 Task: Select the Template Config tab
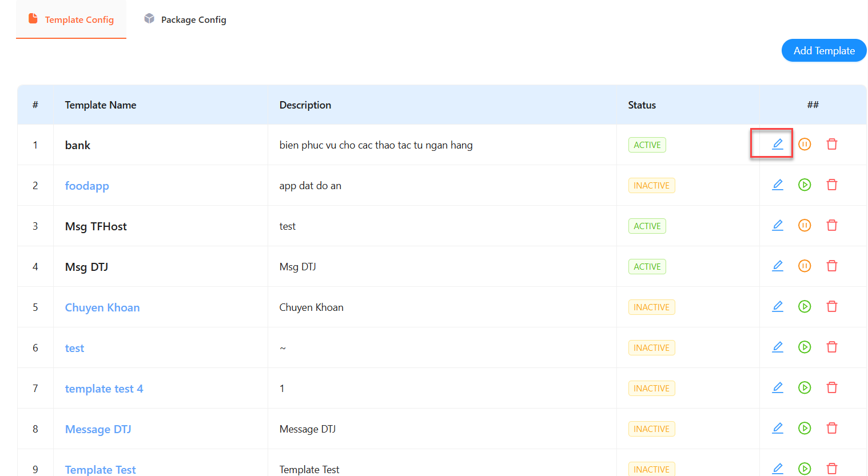tap(71, 19)
